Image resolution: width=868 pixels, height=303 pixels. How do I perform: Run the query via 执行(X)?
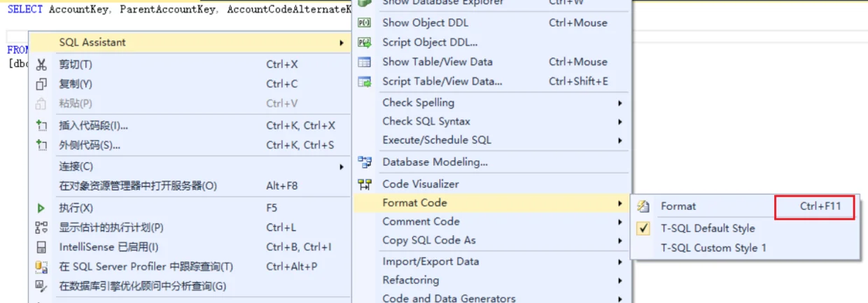point(190,208)
